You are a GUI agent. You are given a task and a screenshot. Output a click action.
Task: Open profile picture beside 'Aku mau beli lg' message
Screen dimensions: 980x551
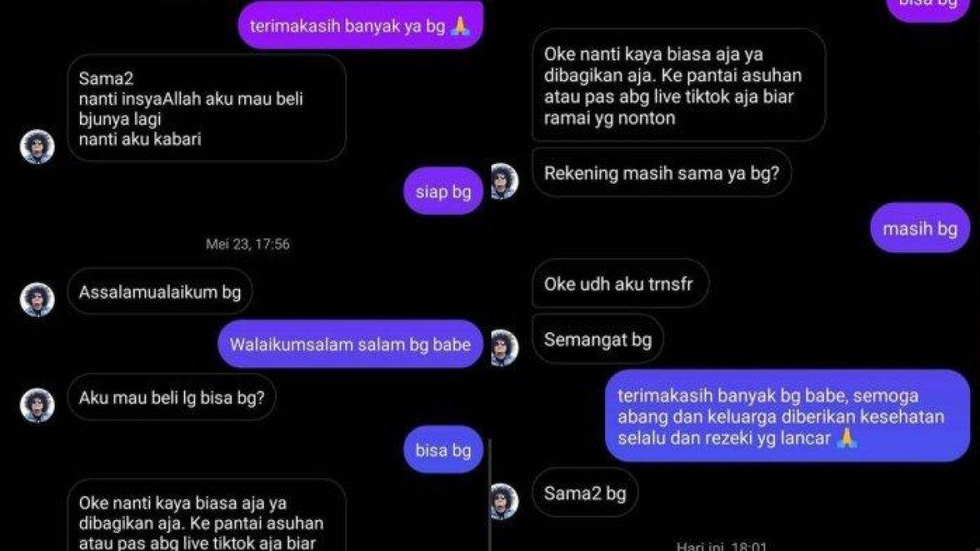37,405
